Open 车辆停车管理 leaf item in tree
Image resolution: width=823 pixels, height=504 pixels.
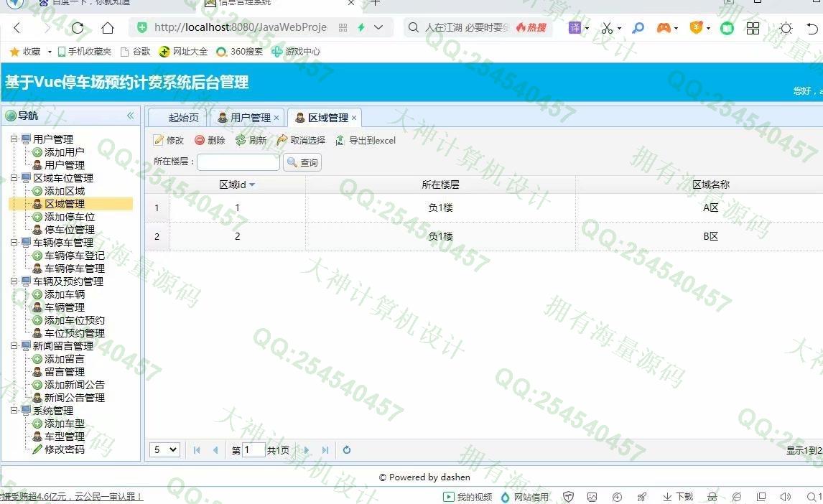click(74, 269)
